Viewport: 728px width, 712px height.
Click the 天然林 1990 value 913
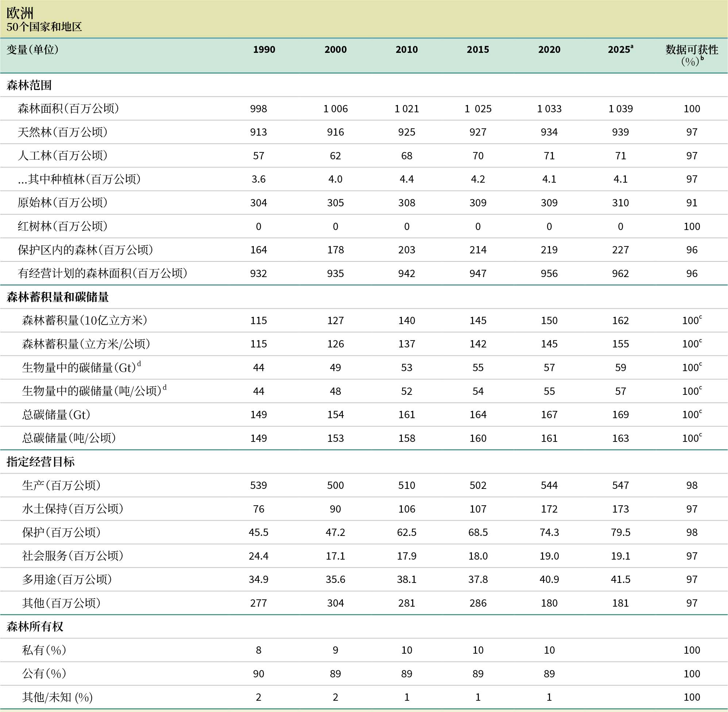click(258, 132)
